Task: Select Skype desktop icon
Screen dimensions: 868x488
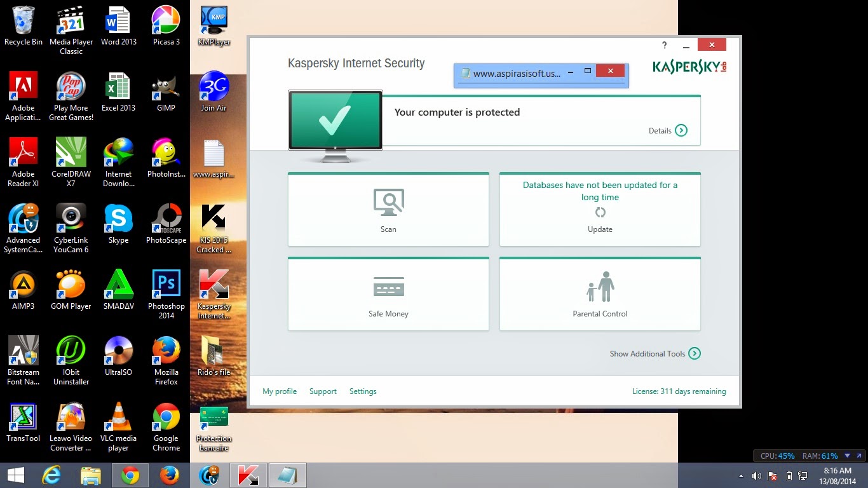Action: click(x=119, y=224)
